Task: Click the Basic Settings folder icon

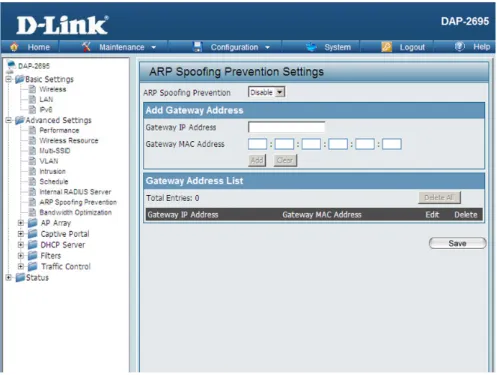Action: click(x=20, y=79)
